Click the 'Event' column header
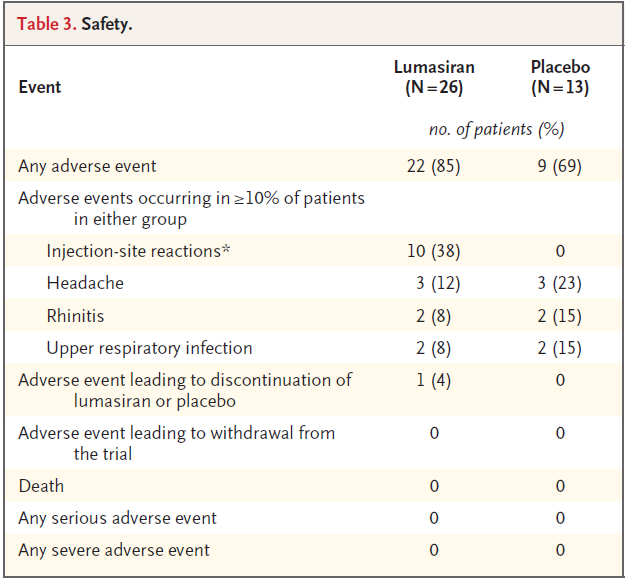The width and height of the screenshot is (626, 581). point(40,87)
